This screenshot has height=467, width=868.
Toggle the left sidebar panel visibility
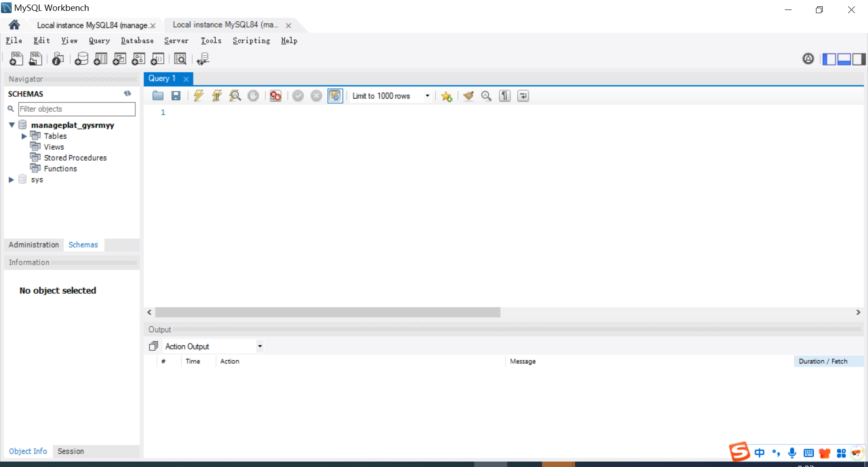[829, 59]
